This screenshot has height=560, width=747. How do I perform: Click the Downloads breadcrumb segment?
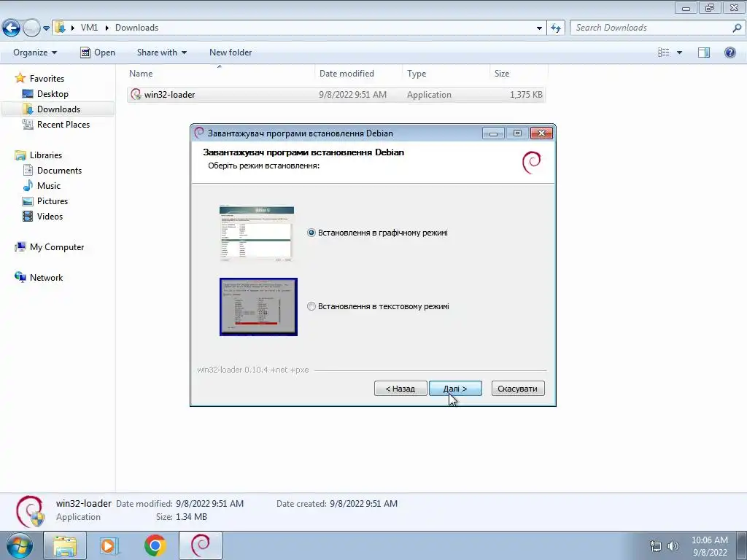(x=136, y=28)
